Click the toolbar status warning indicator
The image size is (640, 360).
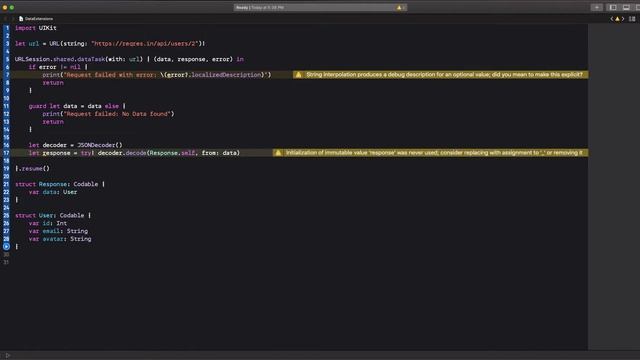(400, 7)
